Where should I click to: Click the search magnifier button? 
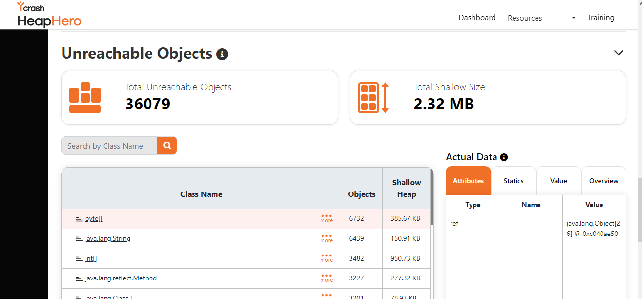point(167,146)
